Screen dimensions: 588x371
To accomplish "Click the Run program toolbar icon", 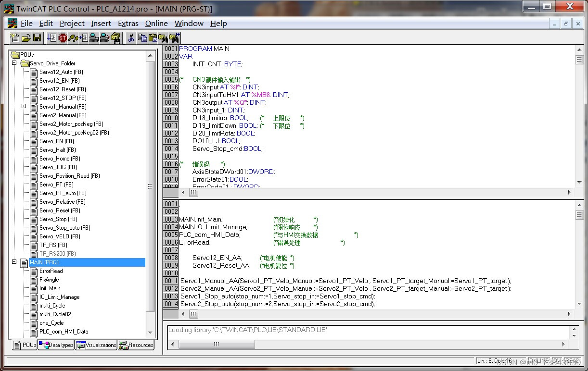I will [x=52, y=38].
